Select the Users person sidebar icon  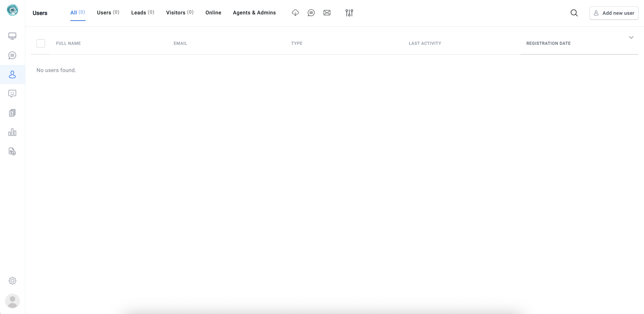(x=12, y=75)
